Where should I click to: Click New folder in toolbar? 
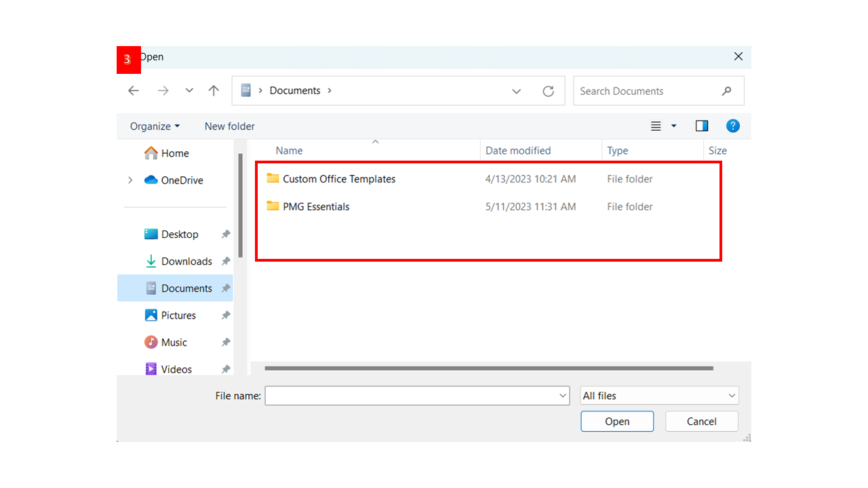230,126
